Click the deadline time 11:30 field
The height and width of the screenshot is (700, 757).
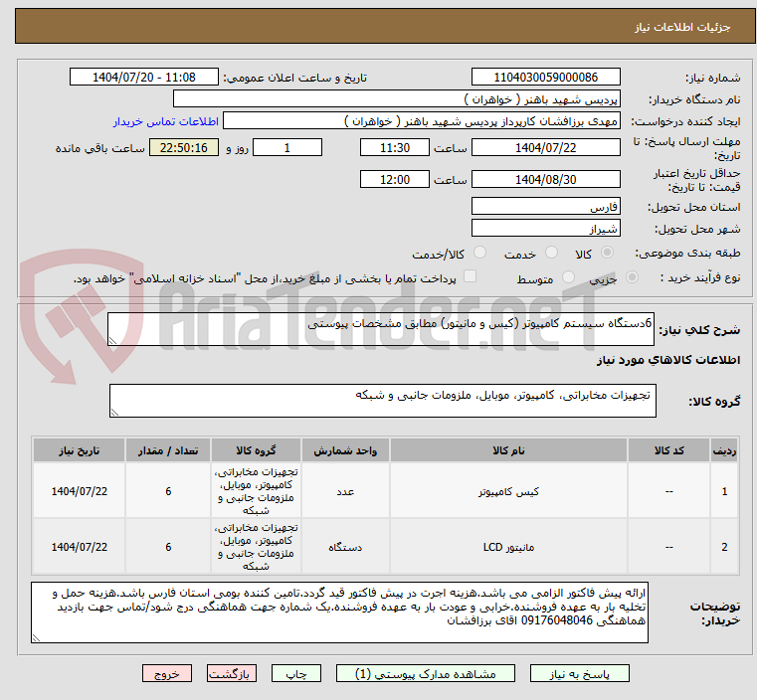(x=395, y=147)
